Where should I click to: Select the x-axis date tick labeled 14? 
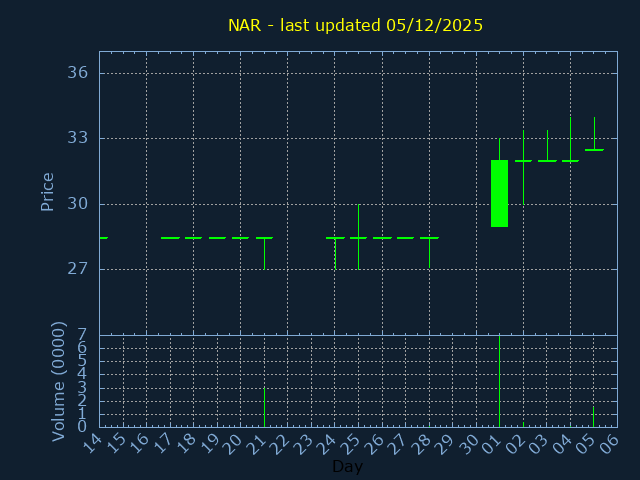pyautogui.click(x=92, y=443)
